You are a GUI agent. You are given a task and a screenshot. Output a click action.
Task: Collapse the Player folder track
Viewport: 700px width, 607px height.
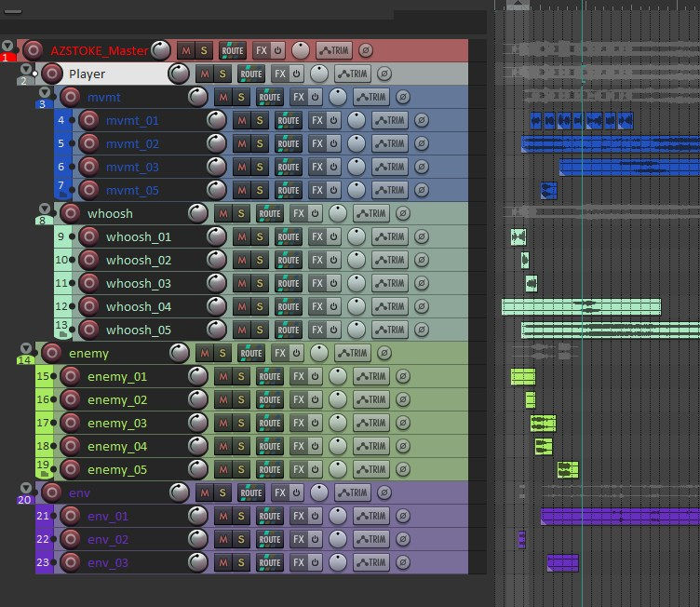point(26,69)
